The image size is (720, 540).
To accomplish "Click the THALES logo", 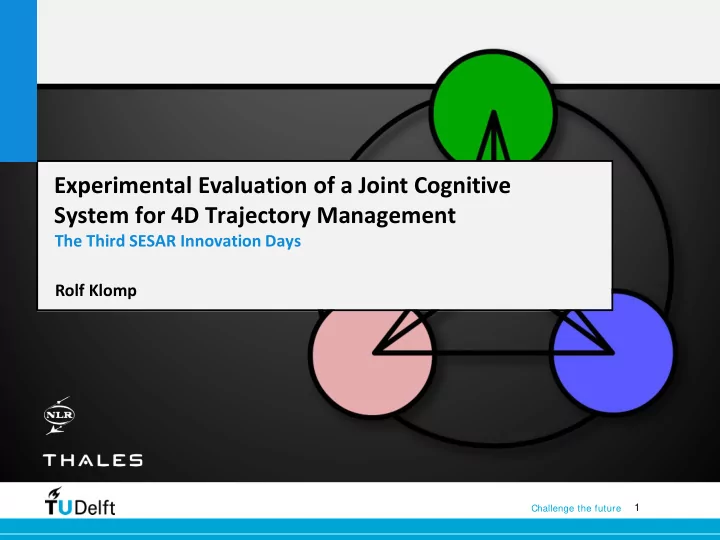I will (93, 460).
